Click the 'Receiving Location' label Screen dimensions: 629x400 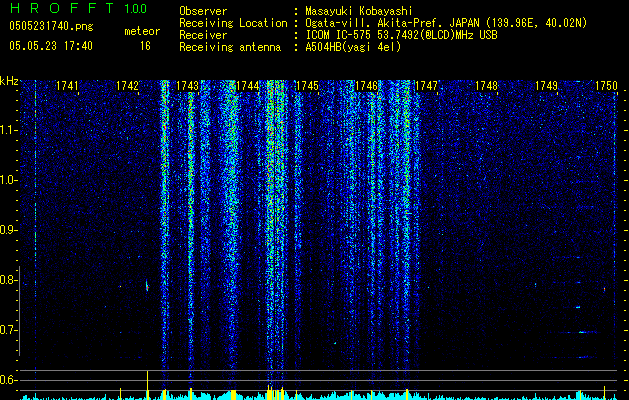click(233, 23)
